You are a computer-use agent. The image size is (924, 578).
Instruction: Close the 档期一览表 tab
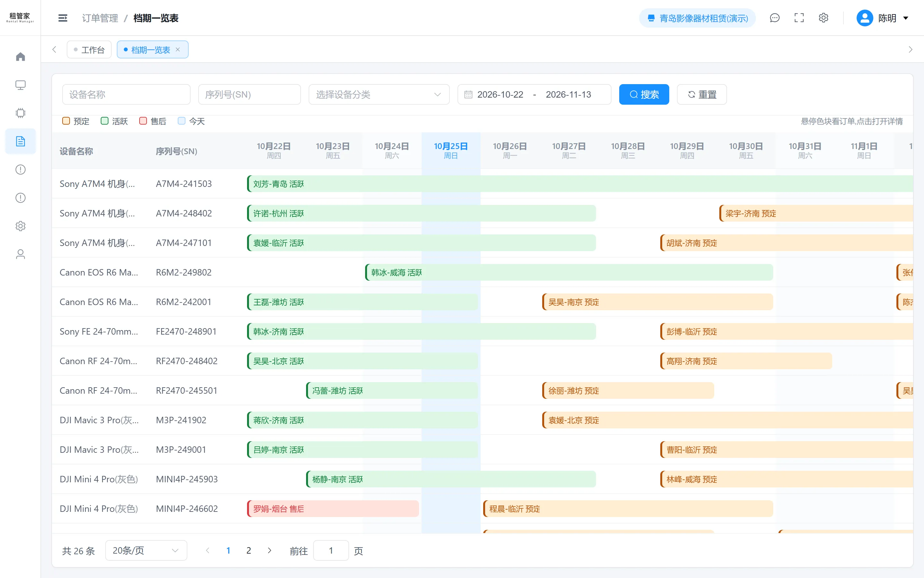(177, 50)
